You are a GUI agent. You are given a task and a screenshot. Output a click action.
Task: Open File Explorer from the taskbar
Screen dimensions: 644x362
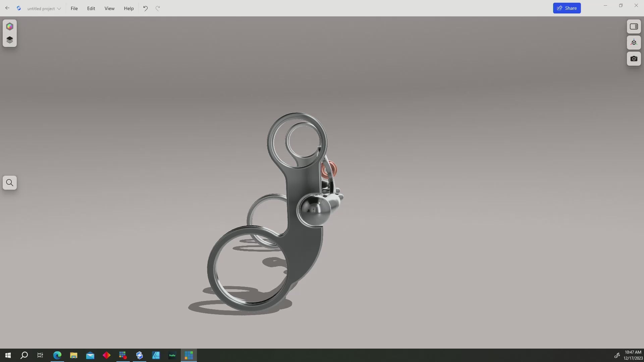[x=74, y=355]
